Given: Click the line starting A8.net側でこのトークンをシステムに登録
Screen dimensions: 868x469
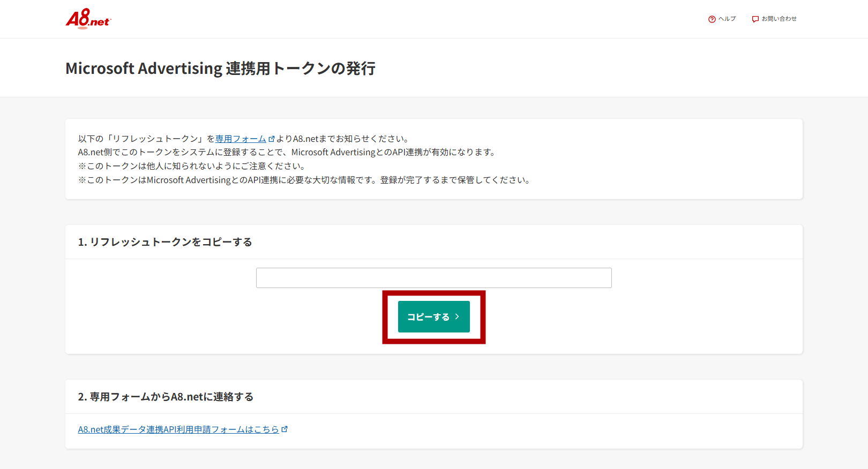Looking at the screenshot, I should coord(288,152).
